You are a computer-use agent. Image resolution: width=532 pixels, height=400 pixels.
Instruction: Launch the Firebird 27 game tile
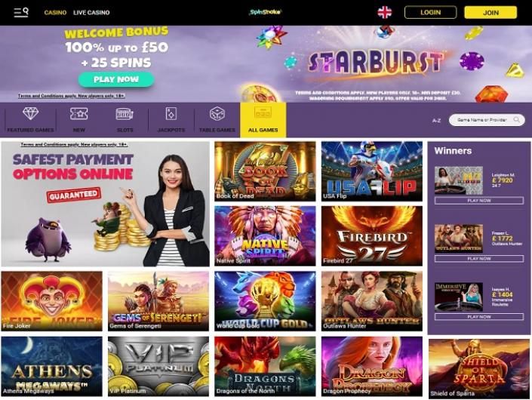pyautogui.click(x=372, y=235)
